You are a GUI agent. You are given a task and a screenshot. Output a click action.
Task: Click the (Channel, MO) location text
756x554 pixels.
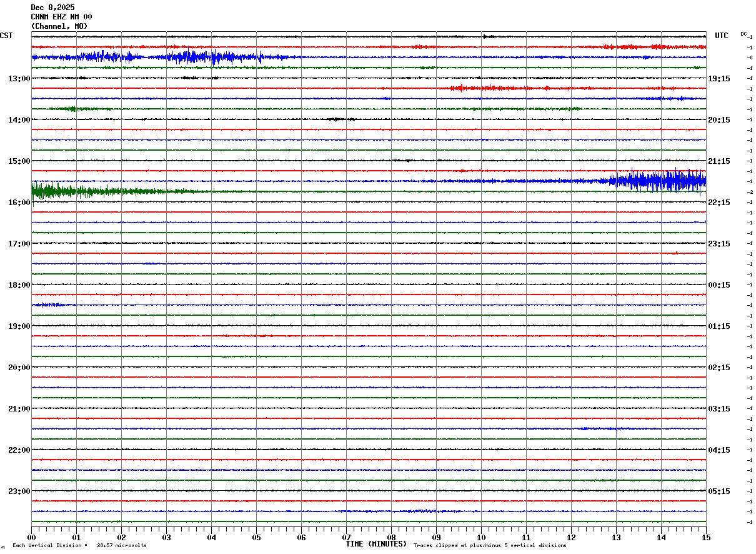tap(59, 26)
